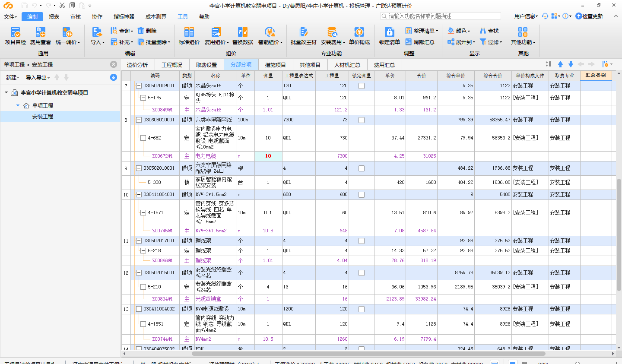Collapse the 4-682 quota sub-item
Image resolution: width=622 pixels, height=364 pixels.
[x=143, y=138]
